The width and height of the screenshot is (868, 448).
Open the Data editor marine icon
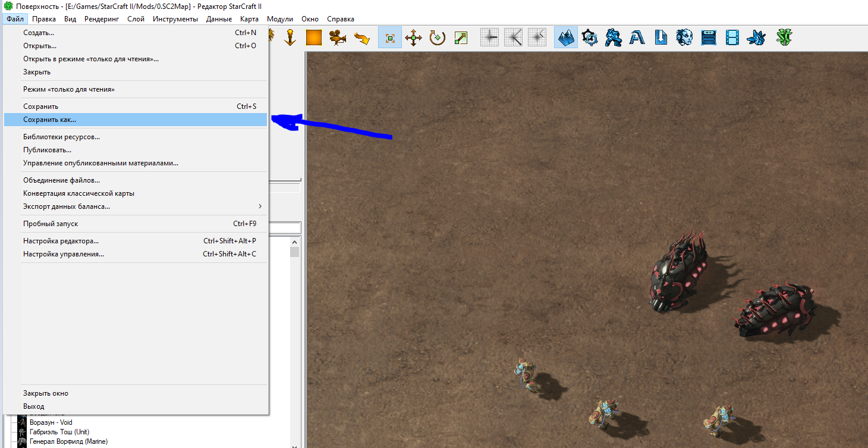[614, 37]
